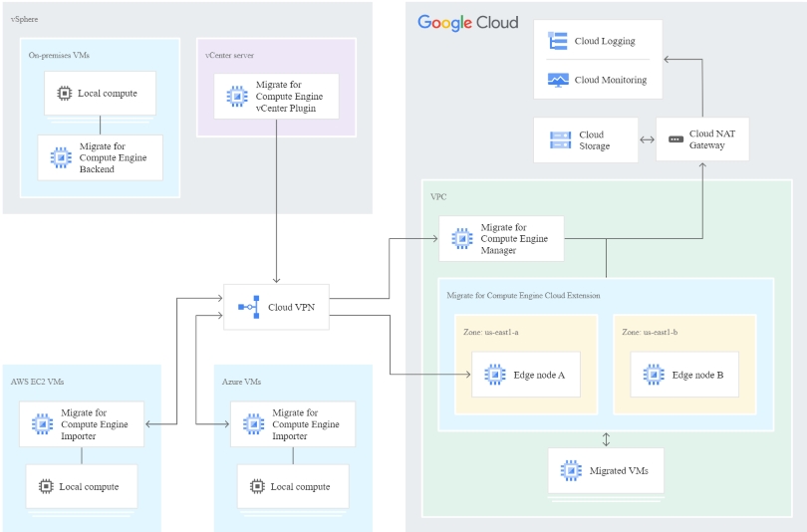The width and height of the screenshot is (807, 532).
Task: Select the Compute Engine Manager icon
Action: pos(462,239)
